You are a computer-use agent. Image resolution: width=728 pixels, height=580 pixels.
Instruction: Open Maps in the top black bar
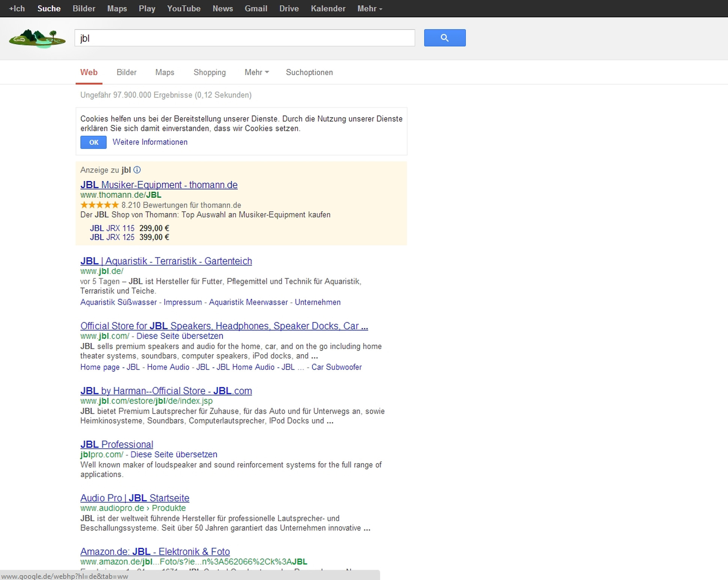click(x=117, y=8)
